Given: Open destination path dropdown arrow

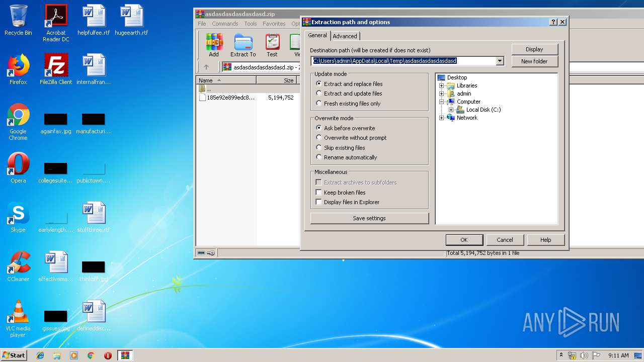Looking at the screenshot, I should (x=500, y=61).
